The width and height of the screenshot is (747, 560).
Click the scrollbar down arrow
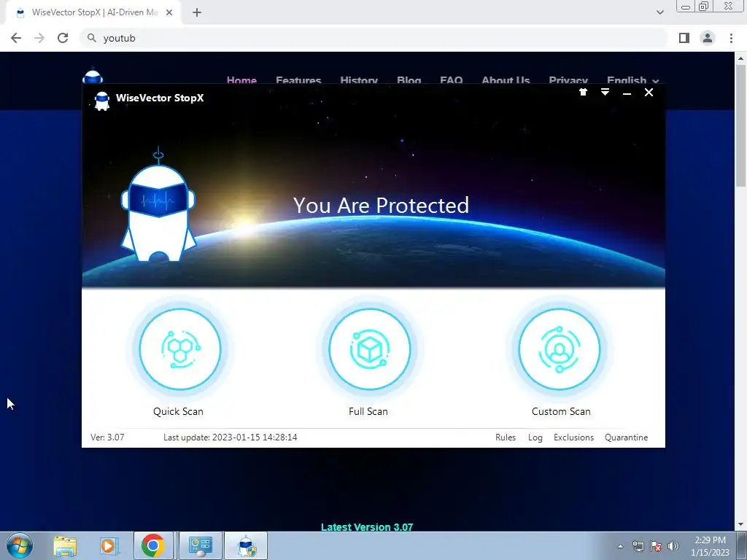click(740, 524)
